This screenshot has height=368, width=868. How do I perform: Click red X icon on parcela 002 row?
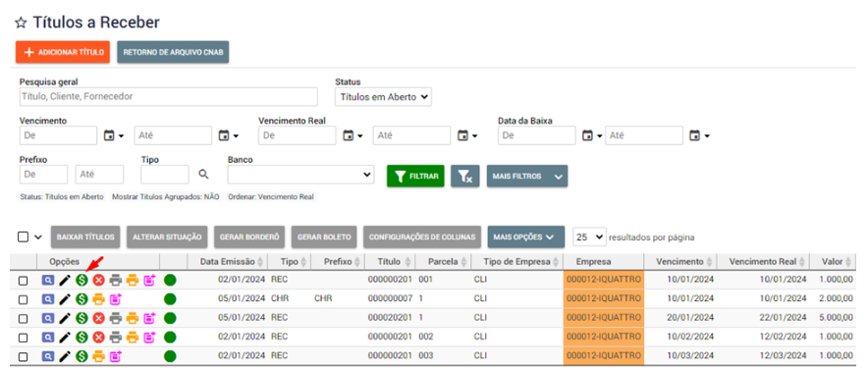(98, 337)
